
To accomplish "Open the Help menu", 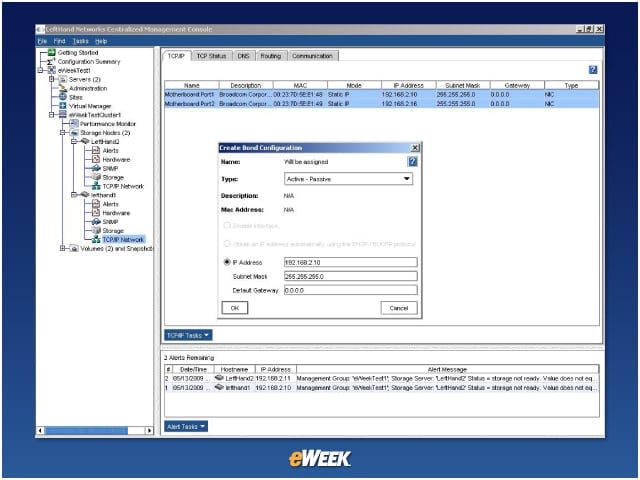I will coord(101,41).
